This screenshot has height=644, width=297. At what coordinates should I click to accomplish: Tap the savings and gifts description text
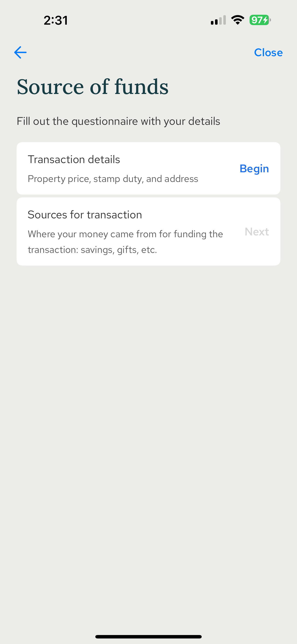click(125, 242)
